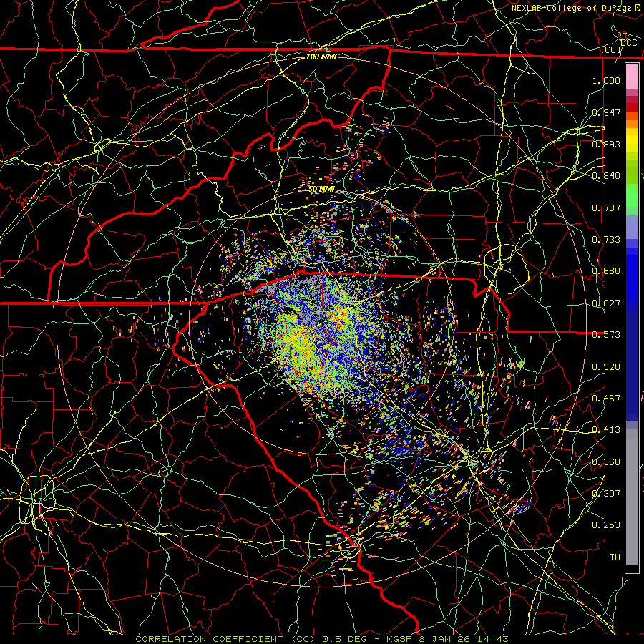Select the 0.253 legend value
Screen dimensions: 644x644
606,525
